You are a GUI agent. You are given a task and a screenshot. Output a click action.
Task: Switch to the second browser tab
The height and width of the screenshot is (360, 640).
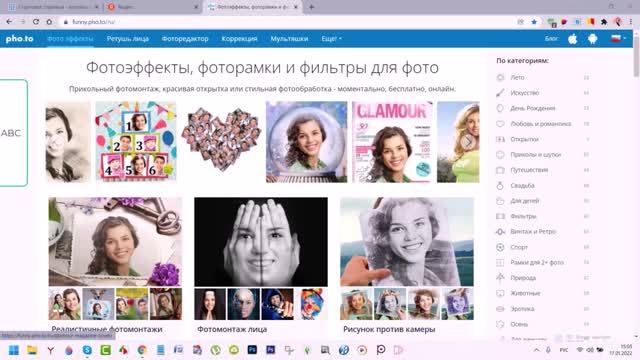coord(152,7)
